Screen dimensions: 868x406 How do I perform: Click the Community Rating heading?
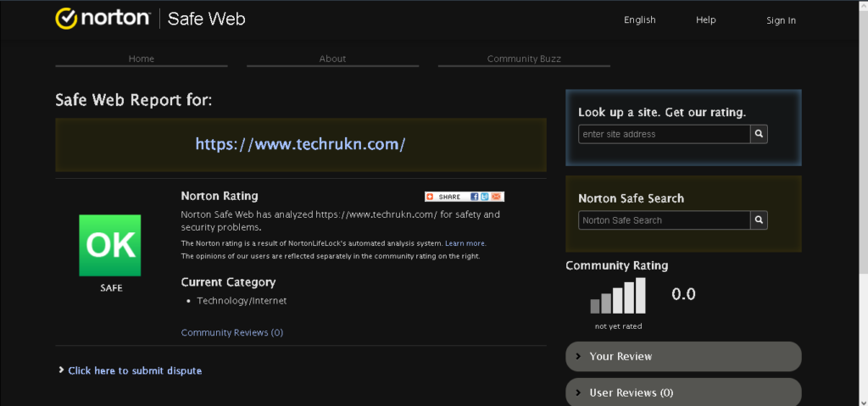[x=617, y=265]
